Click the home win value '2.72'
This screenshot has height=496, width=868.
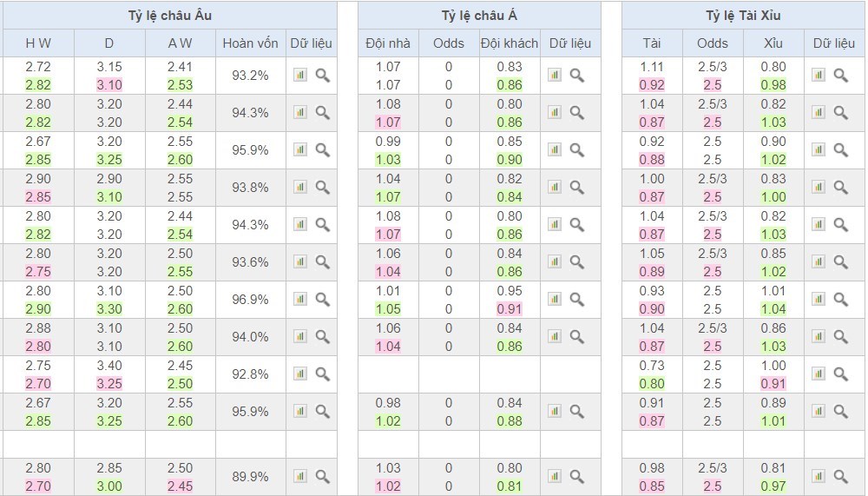click(x=38, y=67)
